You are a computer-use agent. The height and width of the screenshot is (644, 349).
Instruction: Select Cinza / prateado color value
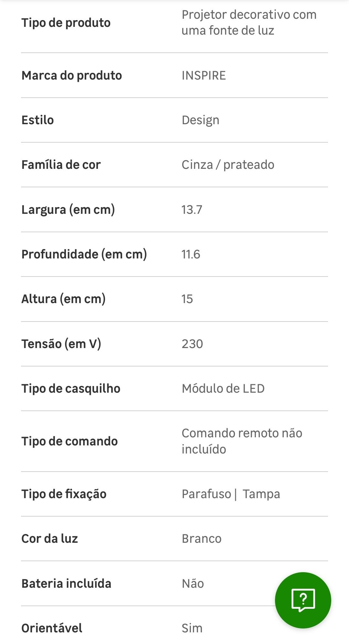point(228,165)
